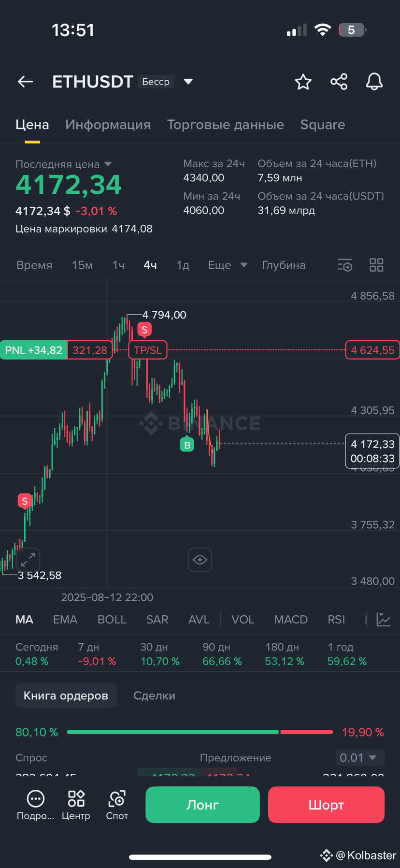Screen dimensions: 400x868
Task: Add ETHUSDT to favorites with star
Action: [303, 82]
